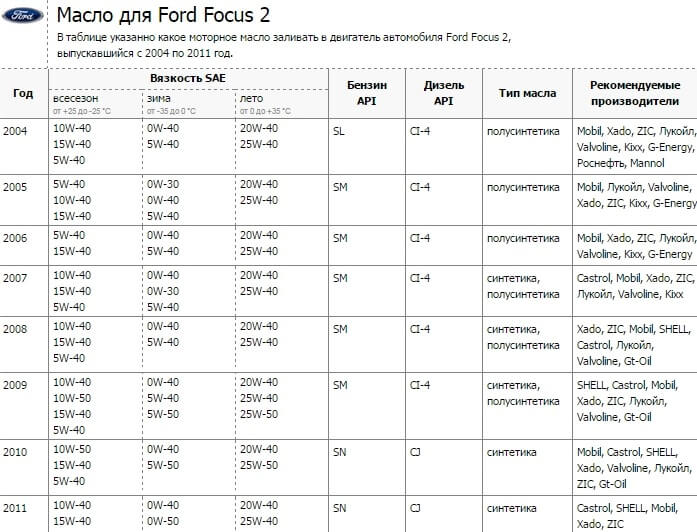Click the "Дизель API" column header
Image resolution: width=697 pixels, height=532 pixels.
coord(443,92)
